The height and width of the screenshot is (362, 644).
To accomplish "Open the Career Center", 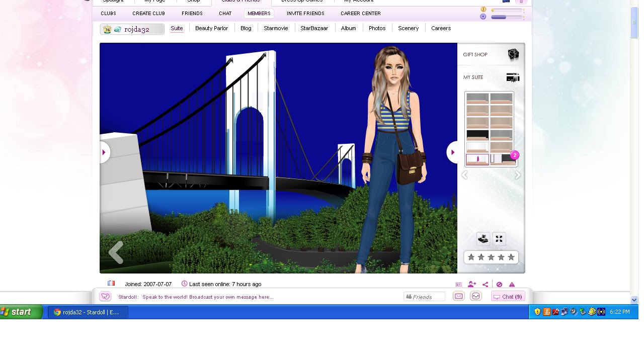I will point(361,14).
